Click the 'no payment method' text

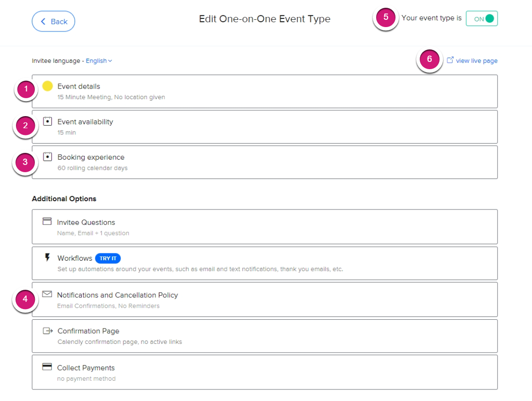point(86,379)
